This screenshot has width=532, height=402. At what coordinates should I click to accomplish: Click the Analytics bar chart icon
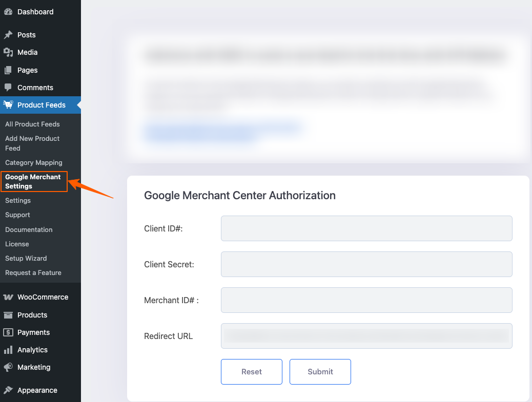(x=8, y=350)
